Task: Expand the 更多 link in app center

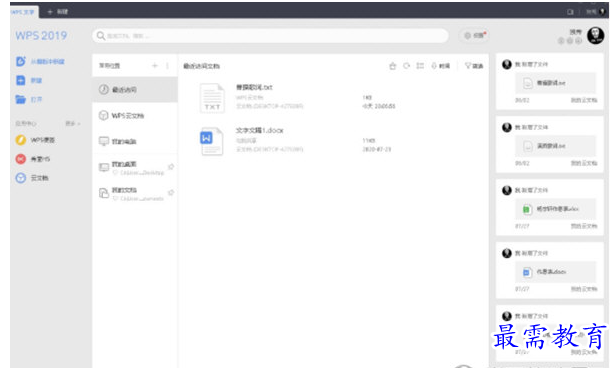Action: click(x=73, y=124)
